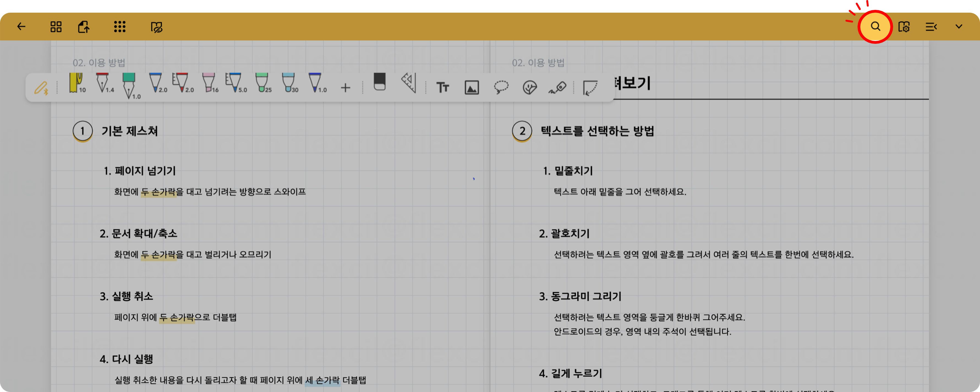The height and width of the screenshot is (392, 980).
Task: Click '3. 실행 취소' subheading
Action: pos(126,296)
